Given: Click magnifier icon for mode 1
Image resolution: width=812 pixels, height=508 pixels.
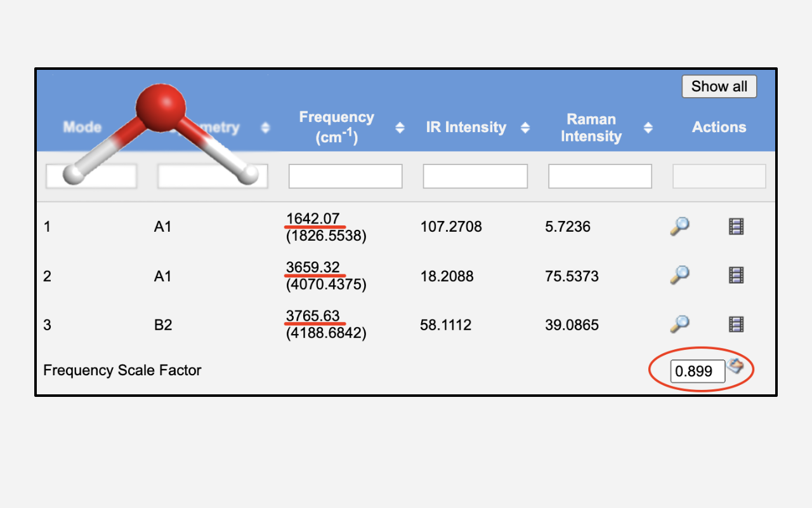Looking at the screenshot, I should click(679, 226).
